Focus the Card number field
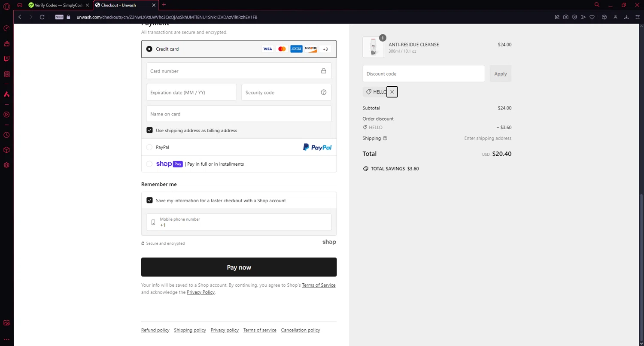This screenshot has width=644, height=346. point(239,71)
